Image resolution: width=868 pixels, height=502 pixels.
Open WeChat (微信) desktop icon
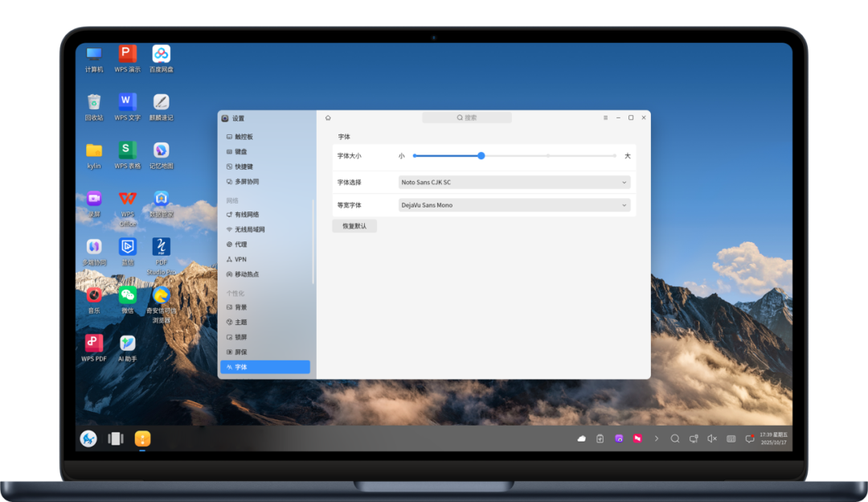pyautogui.click(x=128, y=296)
